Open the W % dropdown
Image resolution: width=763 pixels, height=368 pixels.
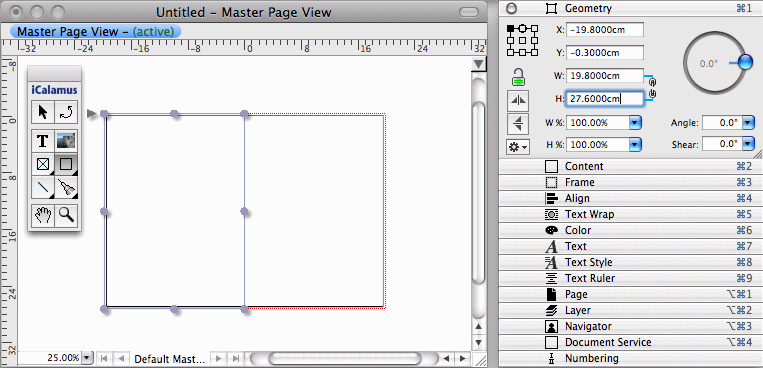pyautogui.click(x=635, y=123)
